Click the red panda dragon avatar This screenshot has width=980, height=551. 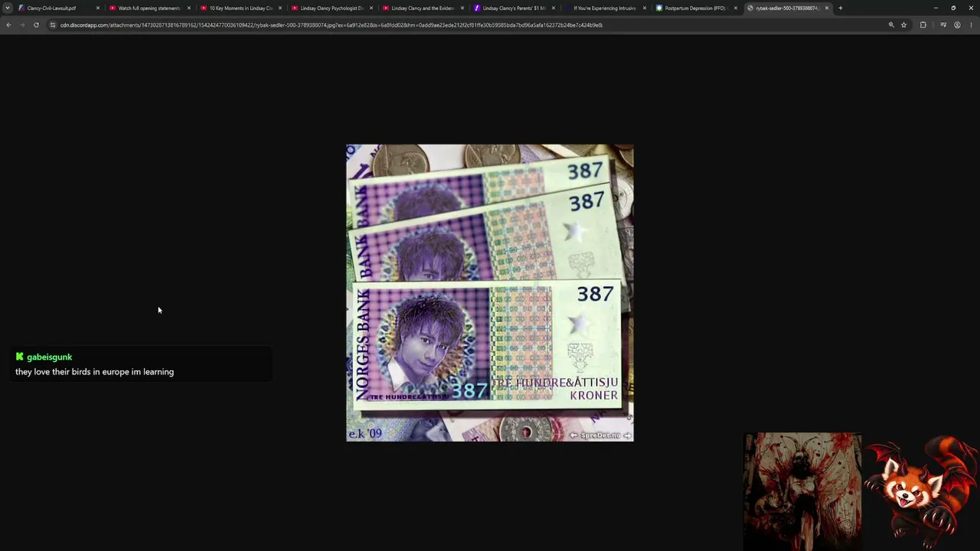point(922,491)
